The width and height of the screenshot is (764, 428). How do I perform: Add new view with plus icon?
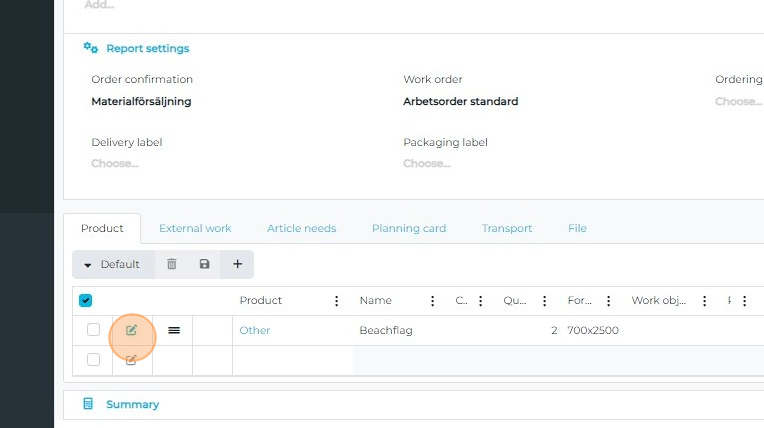click(237, 264)
